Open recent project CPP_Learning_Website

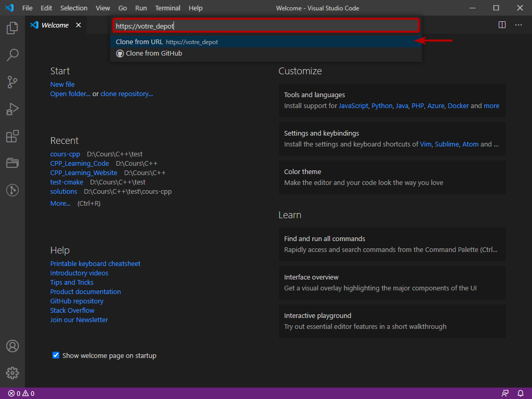coord(84,172)
